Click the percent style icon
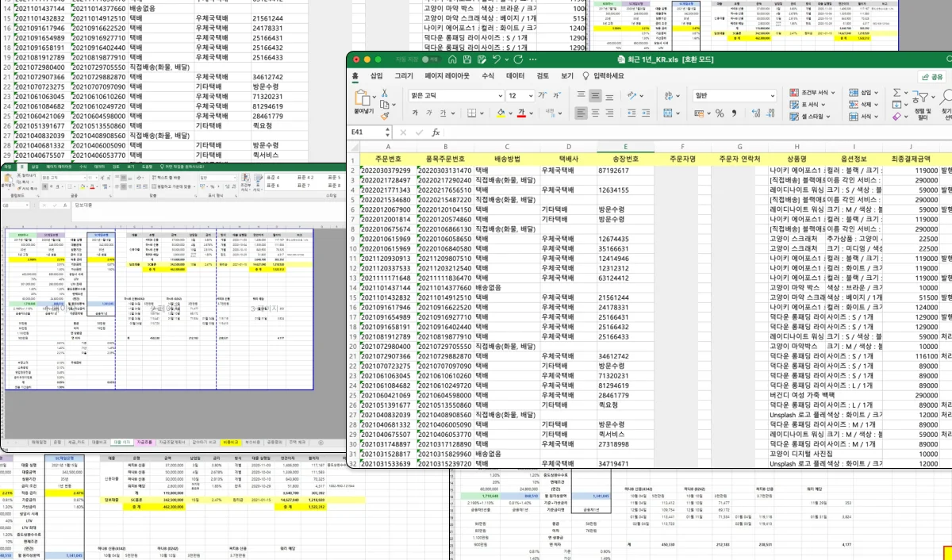The height and width of the screenshot is (560, 952). (720, 113)
